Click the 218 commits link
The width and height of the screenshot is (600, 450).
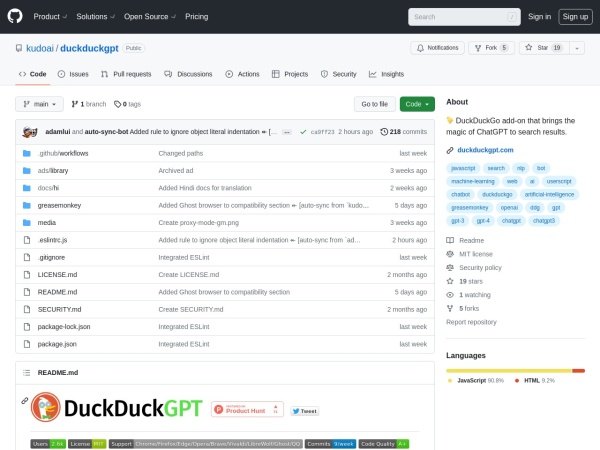tap(404, 132)
